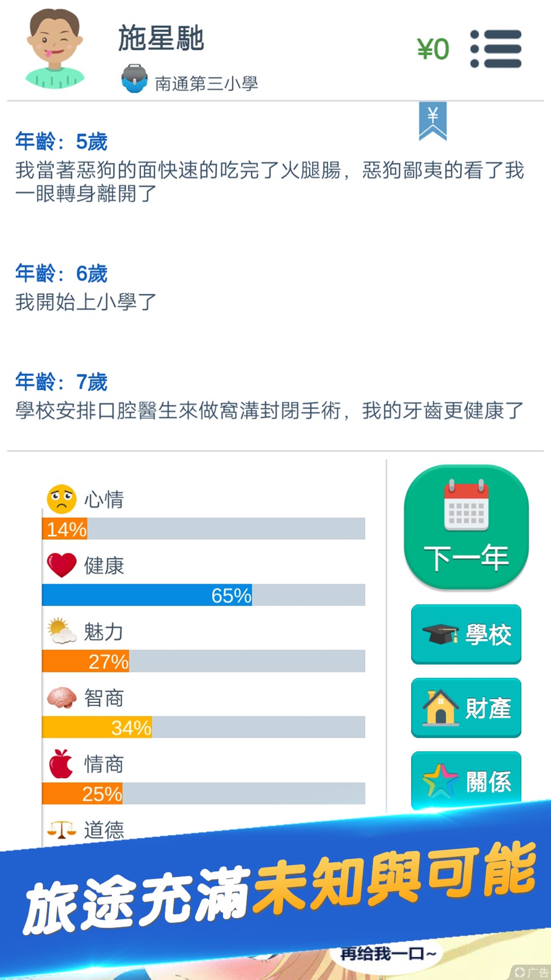
Task: Open the 財產 property menu
Action: pos(466,708)
